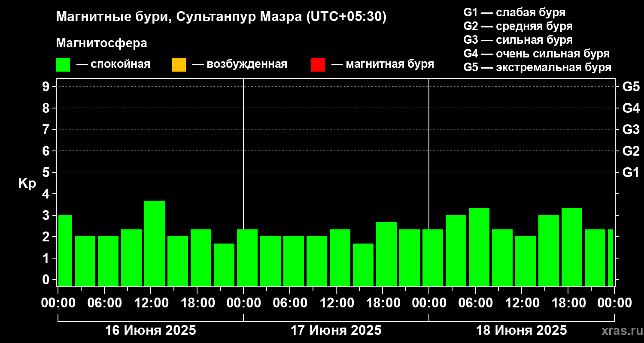Viewport: 644px width, 343px height.
Task: Click the '17 Июня 2025' date label
Action: click(336, 331)
